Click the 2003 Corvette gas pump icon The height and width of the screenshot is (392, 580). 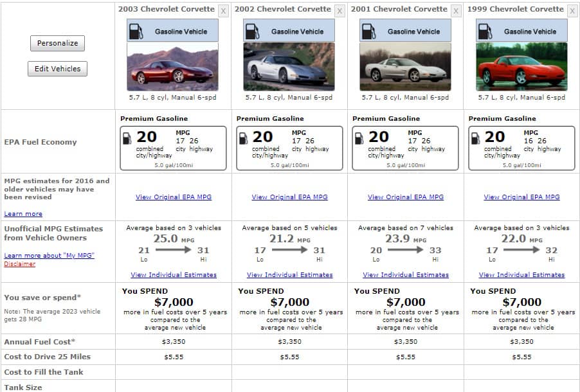pos(136,31)
